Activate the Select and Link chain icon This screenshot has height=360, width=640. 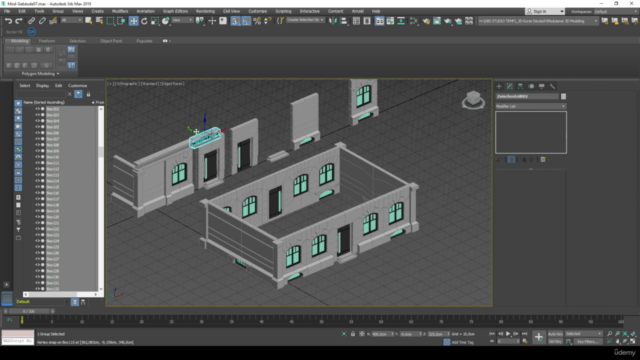coord(31,21)
